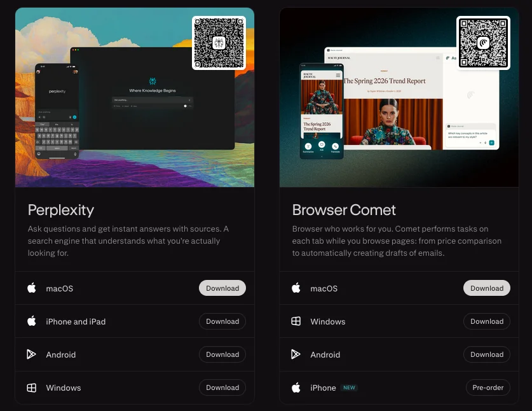Click the Android icon in Browser Comet card
Screen dimensions: 532x411
click(296, 354)
